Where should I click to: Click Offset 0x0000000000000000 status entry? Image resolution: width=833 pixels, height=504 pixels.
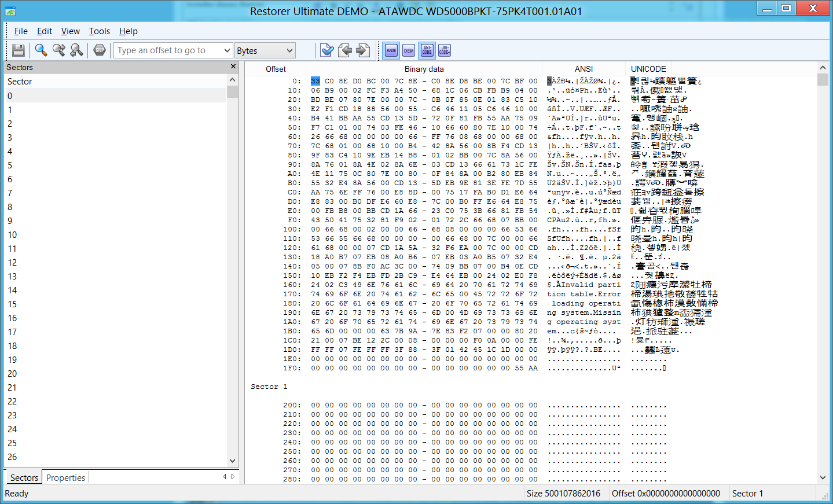[666, 494]
